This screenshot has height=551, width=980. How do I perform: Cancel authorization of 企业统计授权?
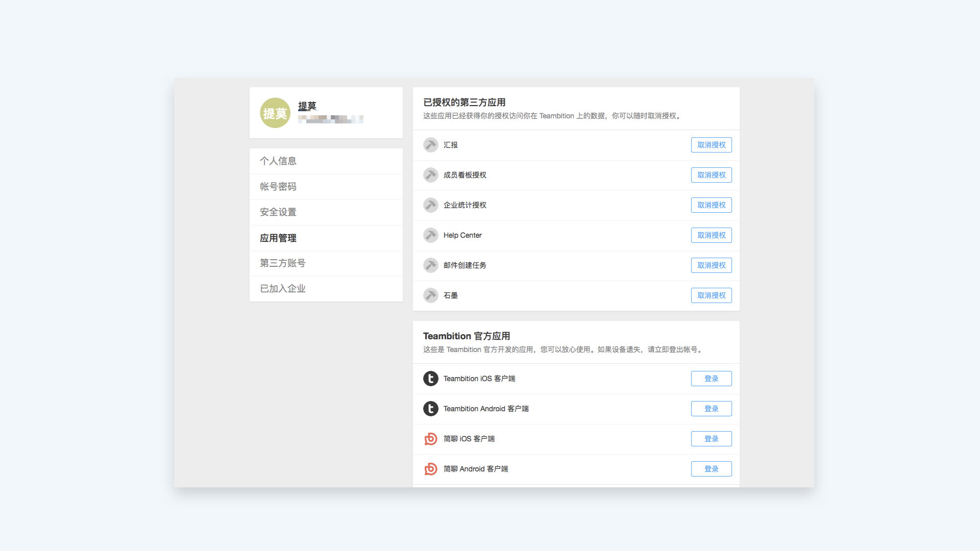tap(712, 205)
